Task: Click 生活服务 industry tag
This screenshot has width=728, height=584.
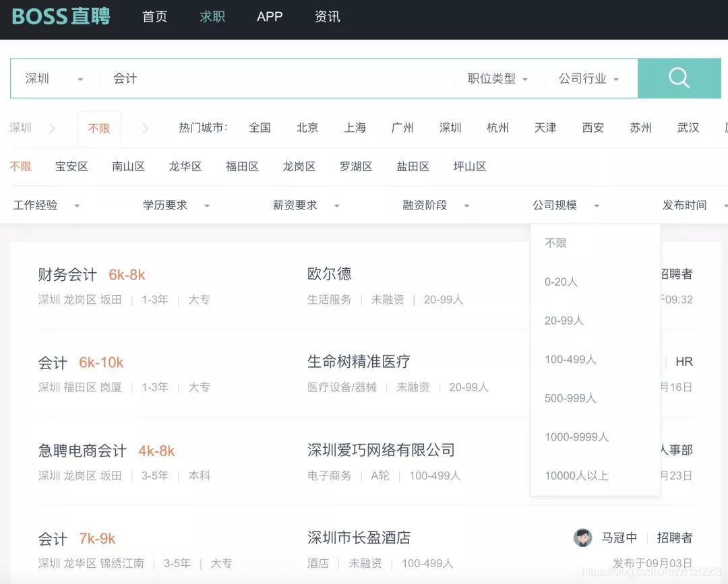Action: click(x=329, y=300)
